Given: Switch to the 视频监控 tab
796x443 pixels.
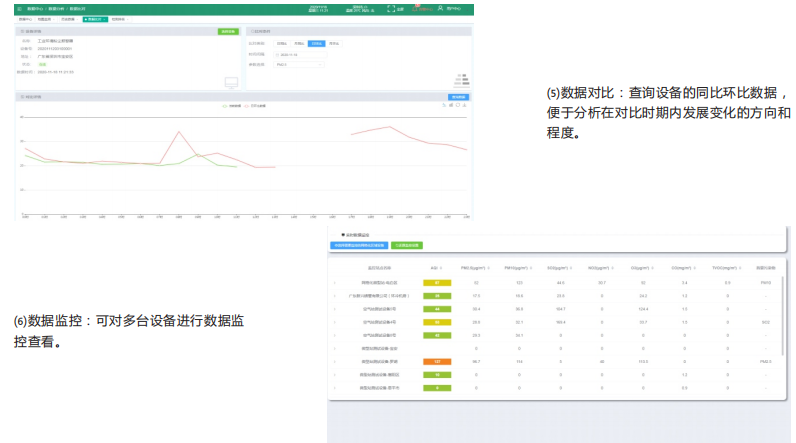Looking at the screenshot, I should click(118, 19).
